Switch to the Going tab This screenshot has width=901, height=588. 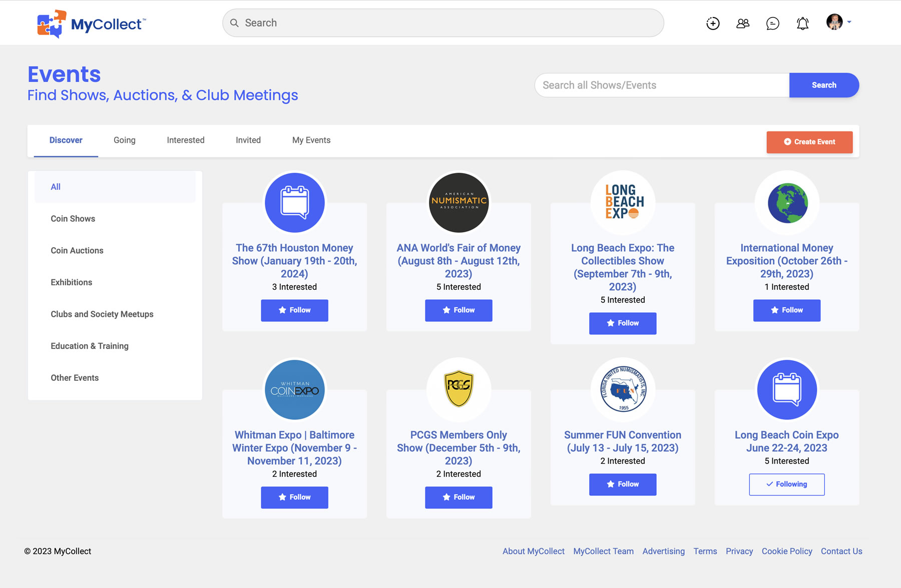[x=124, y=140]
